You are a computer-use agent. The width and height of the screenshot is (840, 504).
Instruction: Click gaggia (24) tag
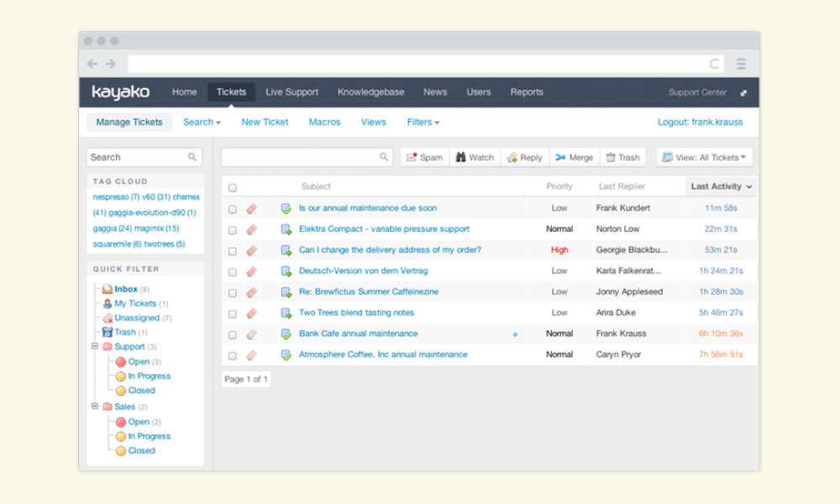[x=112, y=228]
